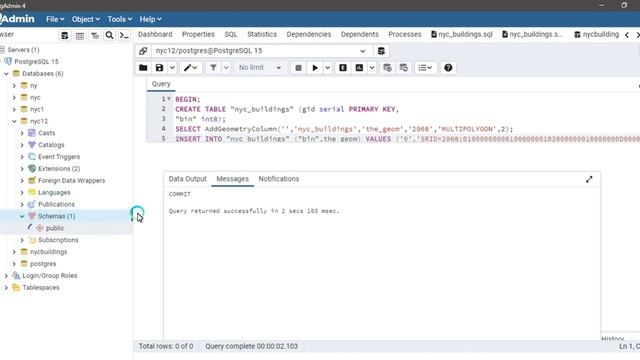640x360 pixels.
Task: Click the filter funnel icon
Action: click(x=213, y=68)
